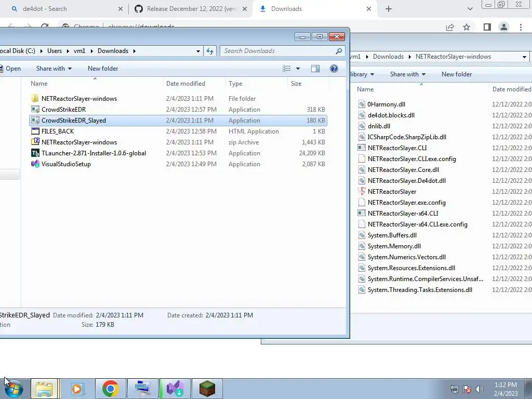532x399 pixels.
Task: Select dnlib.dll
Action: [x=379, y=126]
